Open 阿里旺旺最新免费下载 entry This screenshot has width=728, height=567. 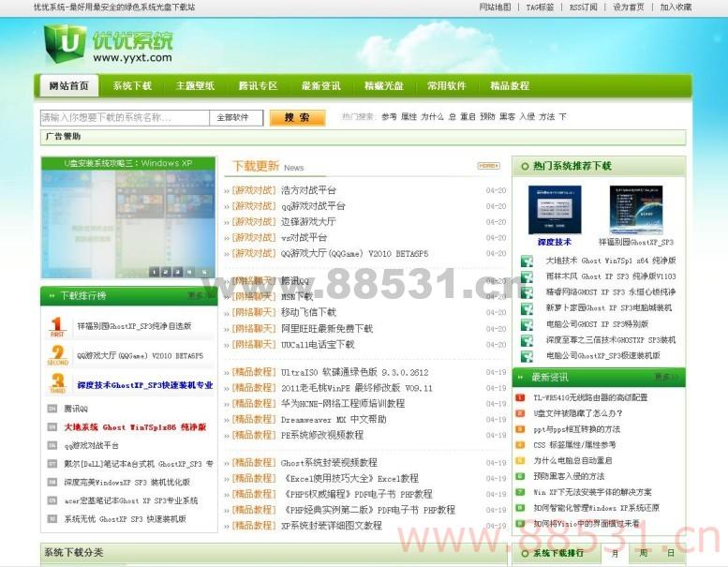tap(327, 328)
